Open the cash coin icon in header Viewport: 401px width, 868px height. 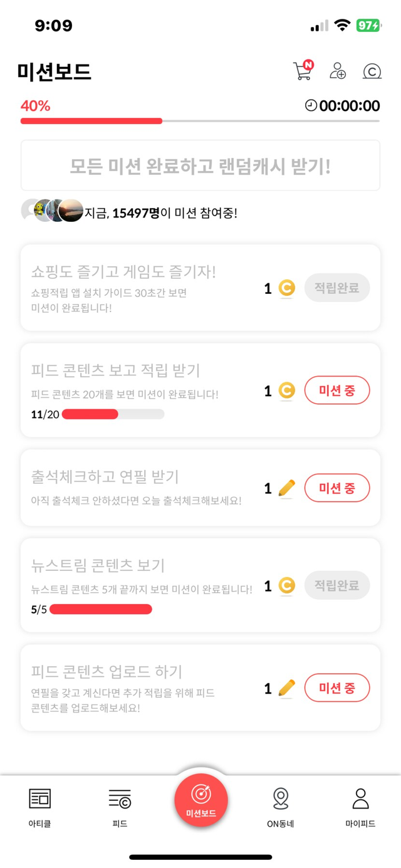pos(372,71)
